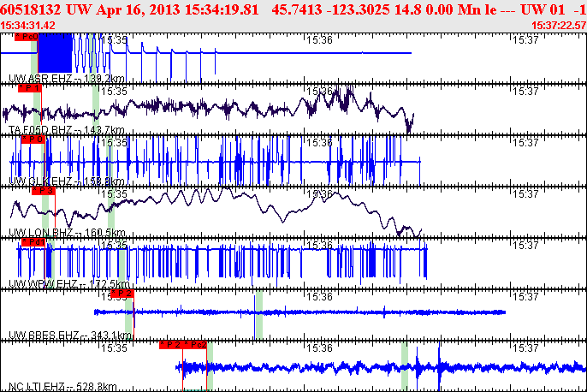The height and width of the screenshot is (392, 587).
Task: Click station label UW GLK EHZ 158.8km
Action: [x=67, y=181]
